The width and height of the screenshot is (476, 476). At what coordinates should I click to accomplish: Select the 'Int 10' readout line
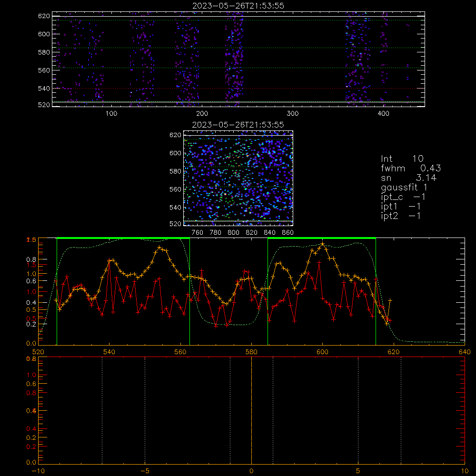point(402,159)
